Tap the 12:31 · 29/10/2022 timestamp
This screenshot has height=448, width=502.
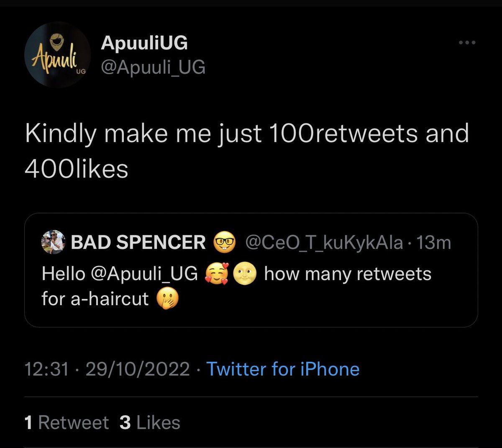[108, 369]
